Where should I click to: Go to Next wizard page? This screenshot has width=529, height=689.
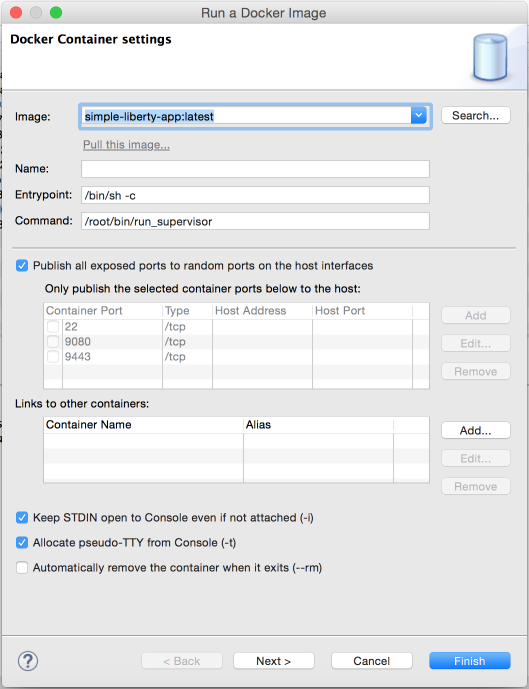(274, 661)
